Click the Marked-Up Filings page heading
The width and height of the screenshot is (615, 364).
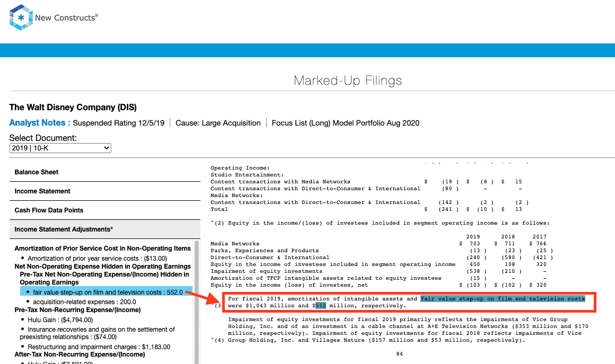(x=348, y=81)
